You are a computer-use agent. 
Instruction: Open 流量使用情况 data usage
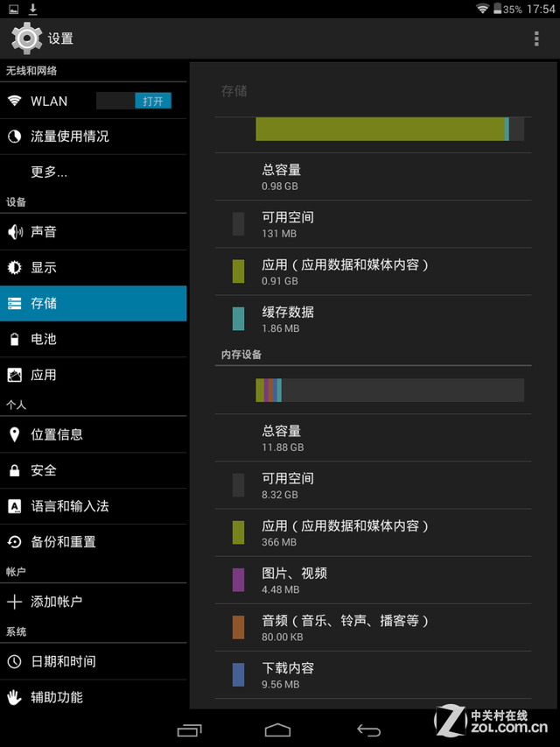[x=70, y=137]
